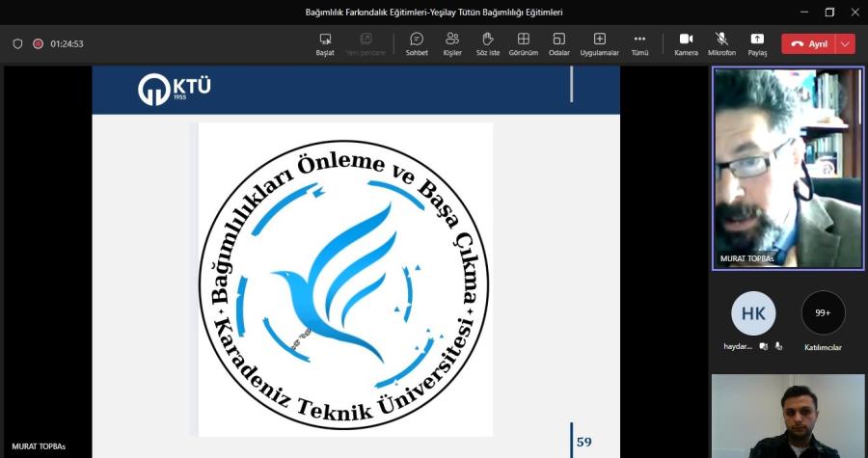Leave meeting with Ayrıl button
868x458 pixels.
809,44
